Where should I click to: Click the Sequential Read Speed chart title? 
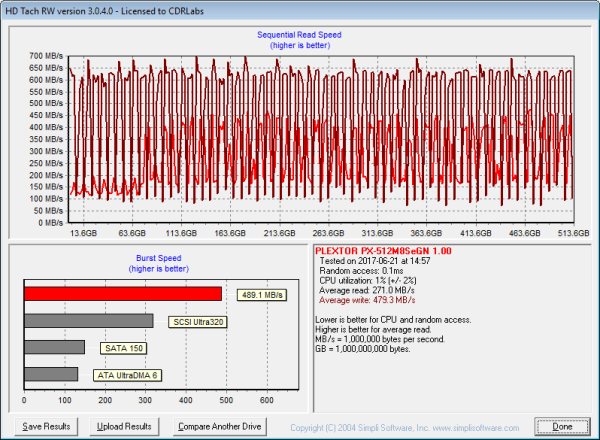300,35
